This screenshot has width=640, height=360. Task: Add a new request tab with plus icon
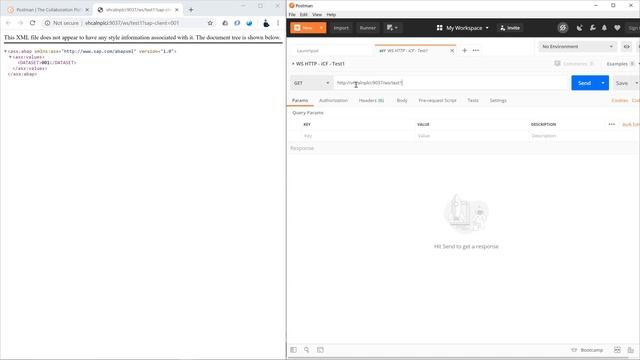tap(464, 51)
